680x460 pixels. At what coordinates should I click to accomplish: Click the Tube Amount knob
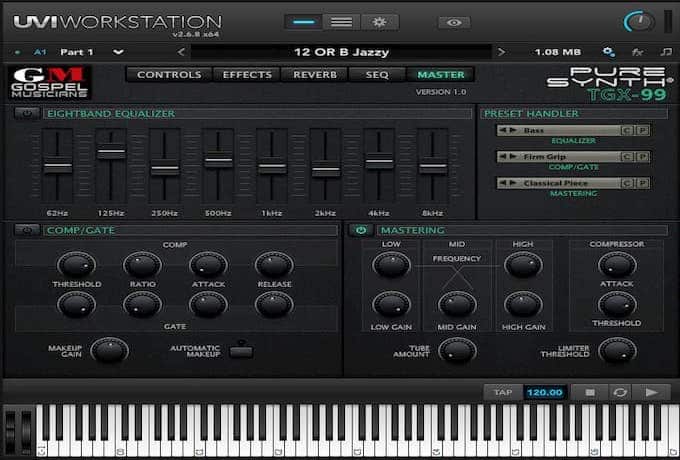point(457,350)
